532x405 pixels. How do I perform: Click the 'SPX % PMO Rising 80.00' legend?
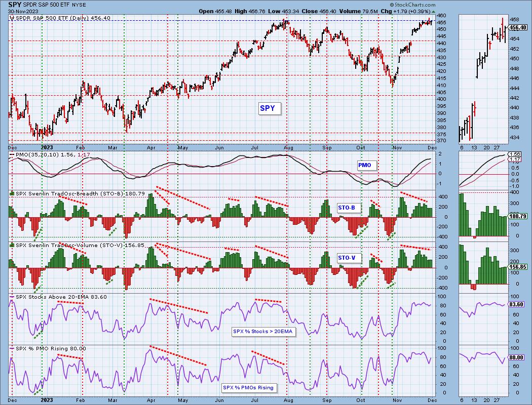pos(51,348)
